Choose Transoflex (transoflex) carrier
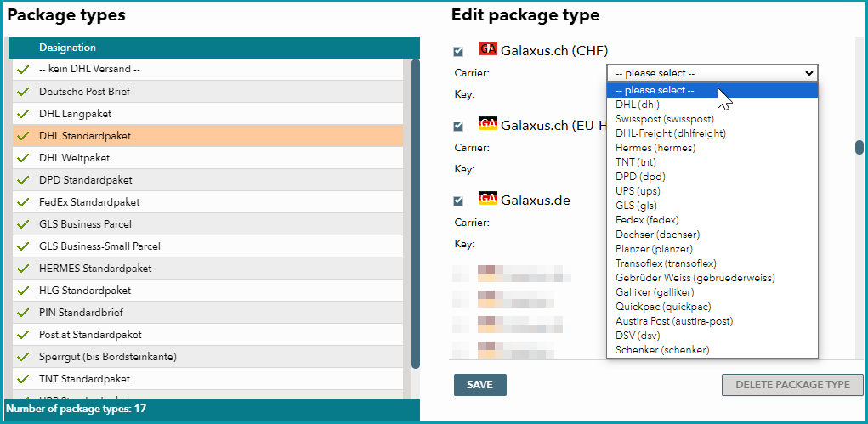The height and width of the screenshot is (424, 868). [x=712, y=263]
